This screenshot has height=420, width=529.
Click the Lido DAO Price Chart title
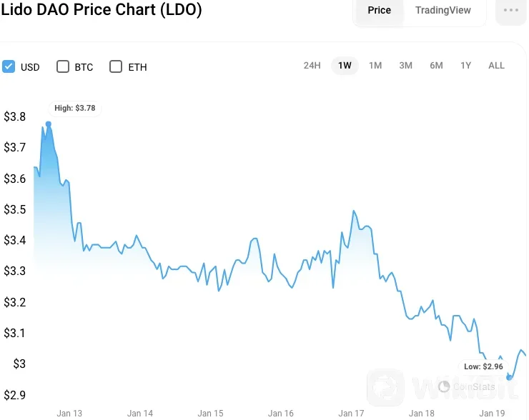pyautogui.click(x=101, y=10)
